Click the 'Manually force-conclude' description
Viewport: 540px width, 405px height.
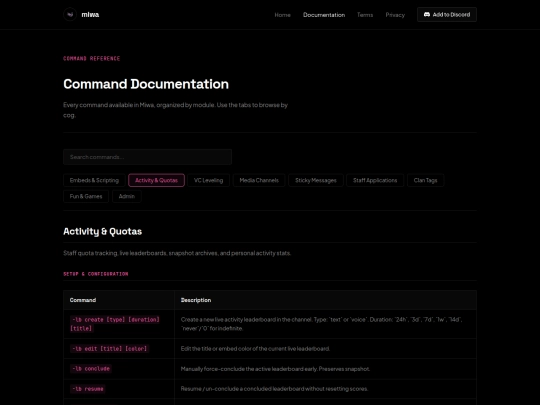pyautogui.click(x=275, y=369)
